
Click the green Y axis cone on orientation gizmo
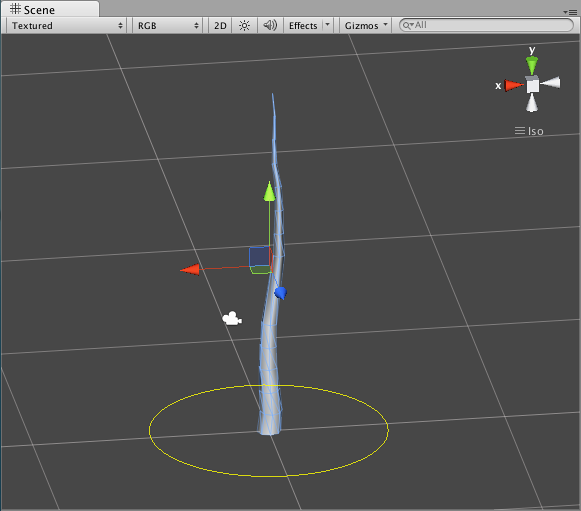tap(532, 65)
